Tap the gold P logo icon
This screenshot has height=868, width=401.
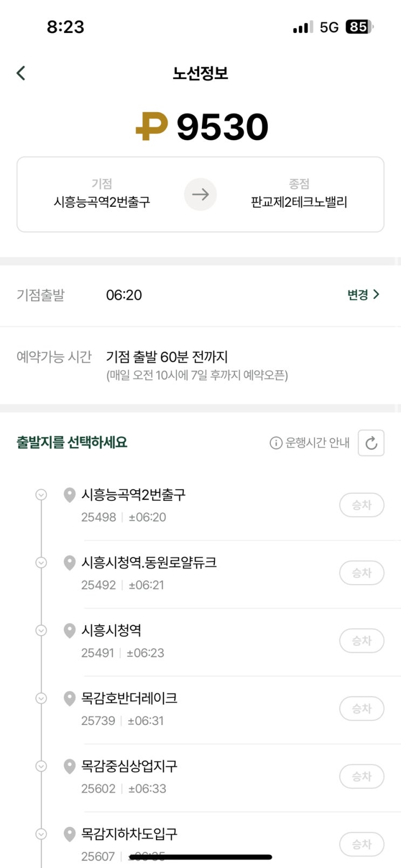tap(151, 127)
